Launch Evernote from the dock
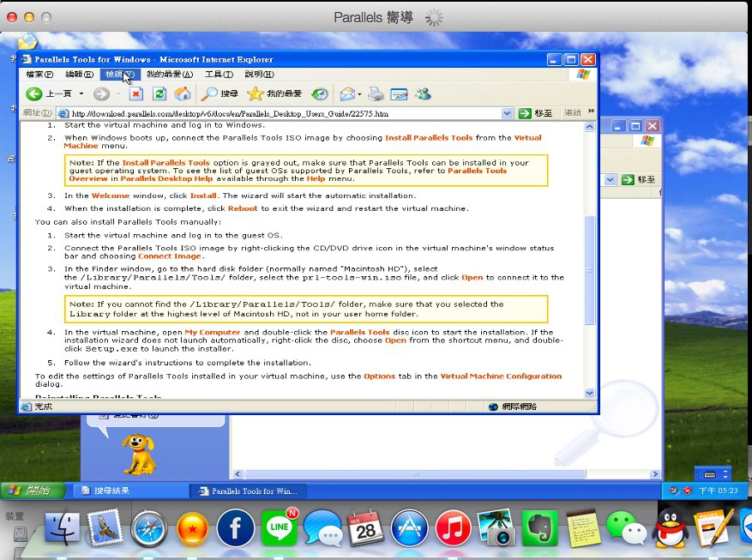 pos(540,528)
